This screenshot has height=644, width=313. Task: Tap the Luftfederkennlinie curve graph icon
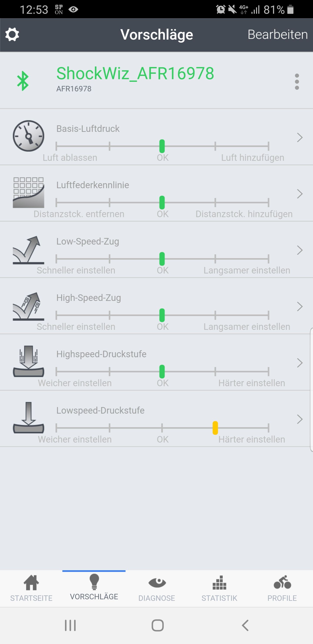coord(28,193)
